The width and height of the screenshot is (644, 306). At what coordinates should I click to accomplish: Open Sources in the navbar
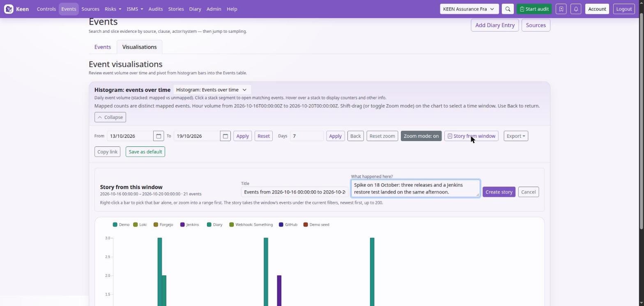click(x=90, y=9)
